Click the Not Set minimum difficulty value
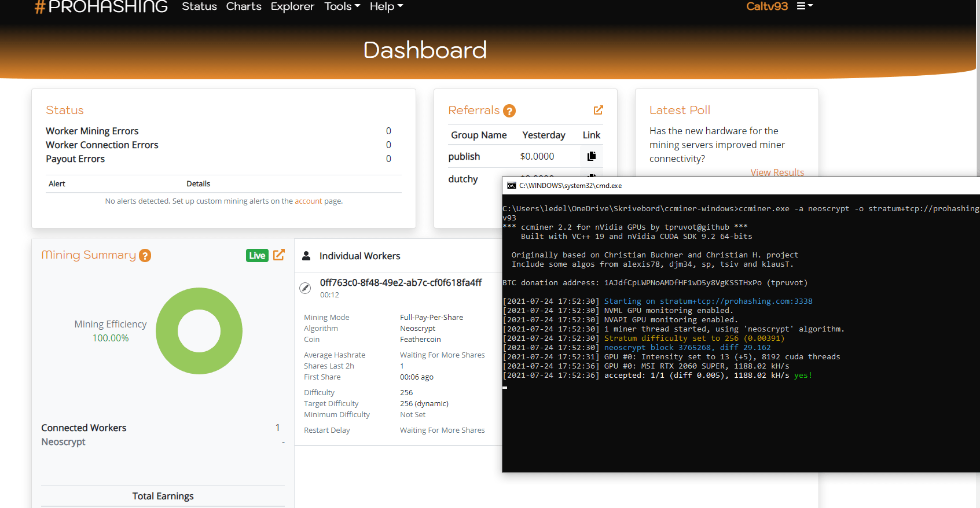Image resolution: width=980 pixels, height=508 pixels. tap(413, 415)
